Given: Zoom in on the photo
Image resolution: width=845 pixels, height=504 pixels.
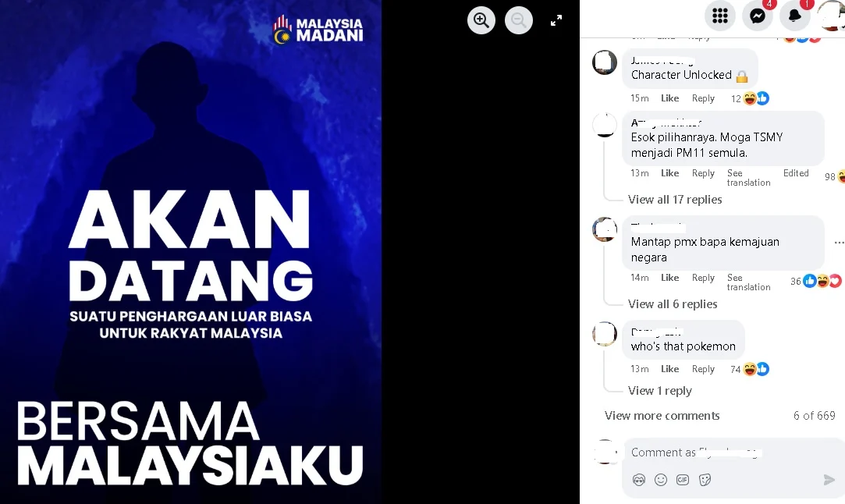Looking at the screenshot, I should (481, 20).
